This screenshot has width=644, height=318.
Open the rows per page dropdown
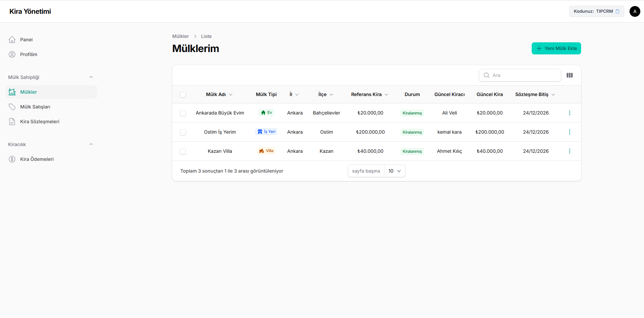[x=394, y=171]
